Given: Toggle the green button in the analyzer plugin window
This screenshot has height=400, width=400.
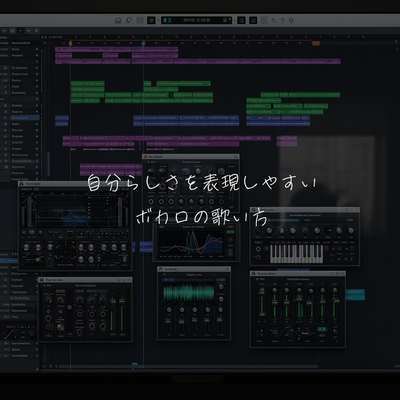Looking at the screenshot, I should click(230, 232).
